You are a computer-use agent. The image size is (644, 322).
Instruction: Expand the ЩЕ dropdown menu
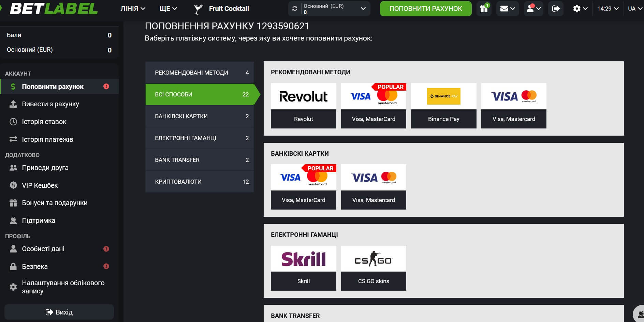click(168, 9)
